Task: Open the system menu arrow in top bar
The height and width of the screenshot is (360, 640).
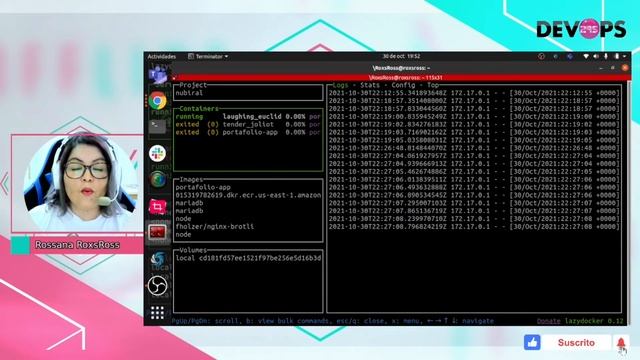Action: (x=624, y=56)
